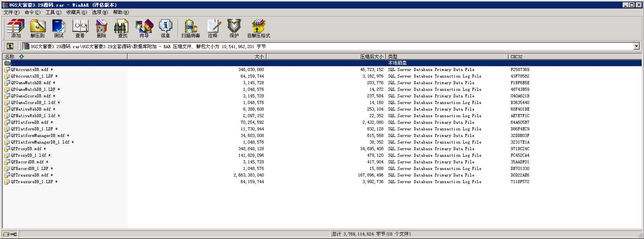Sort by the 压缩后大小 column header
The image size is (644, 239).
coord(326,57)
